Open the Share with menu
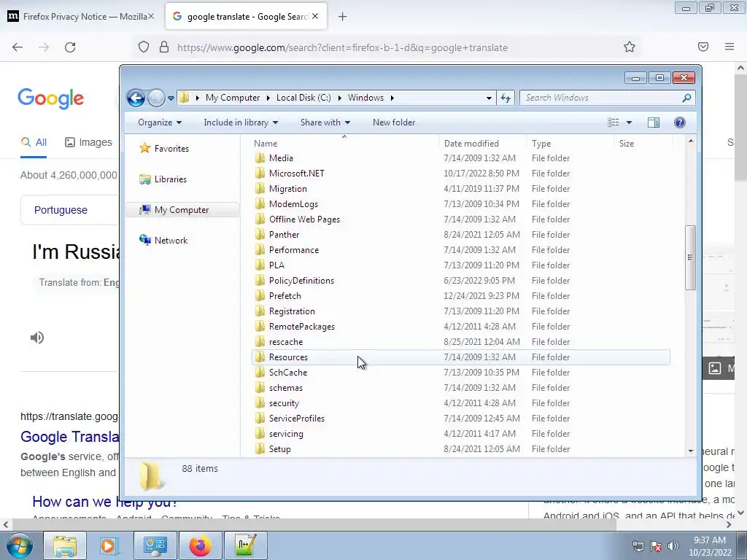This screenshot has width=747, height=560. tap(325, 122)
